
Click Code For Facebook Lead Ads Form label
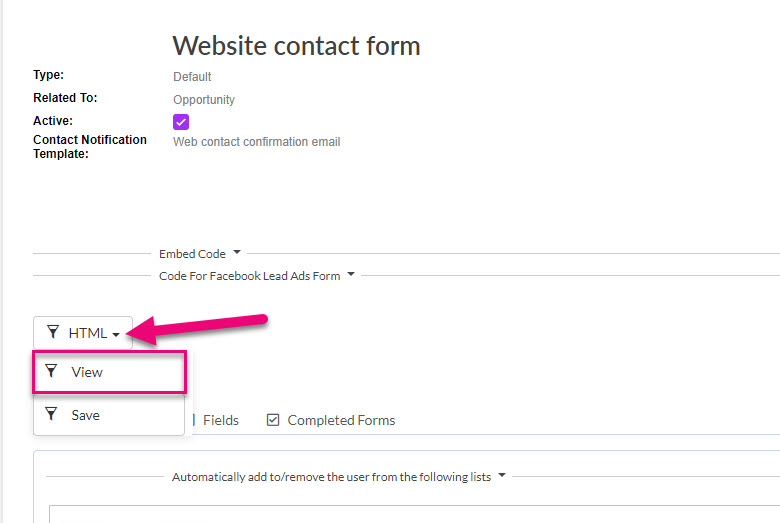tap(249, 276)
